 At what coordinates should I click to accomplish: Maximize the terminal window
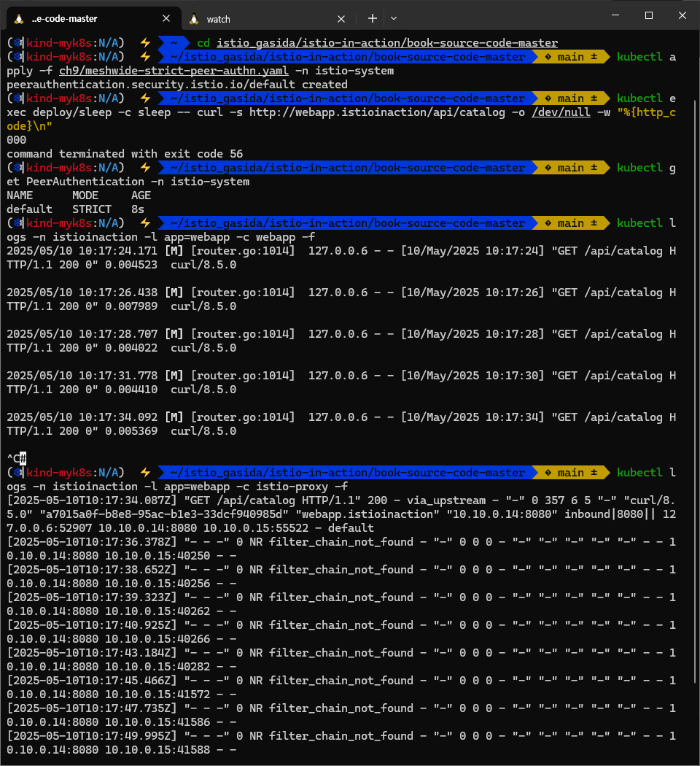point(649,15)
